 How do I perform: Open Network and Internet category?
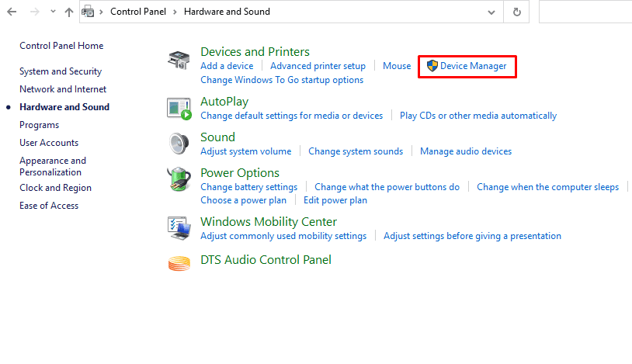[x=63, y=89]
